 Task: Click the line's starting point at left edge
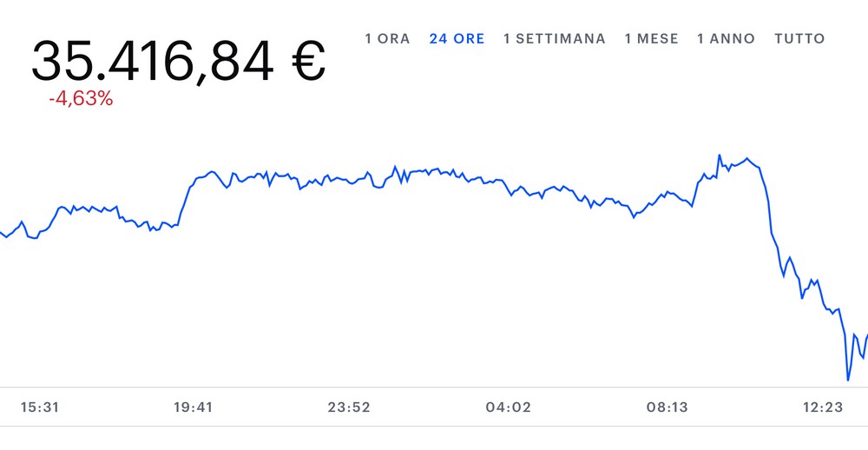tap(1, 233)
